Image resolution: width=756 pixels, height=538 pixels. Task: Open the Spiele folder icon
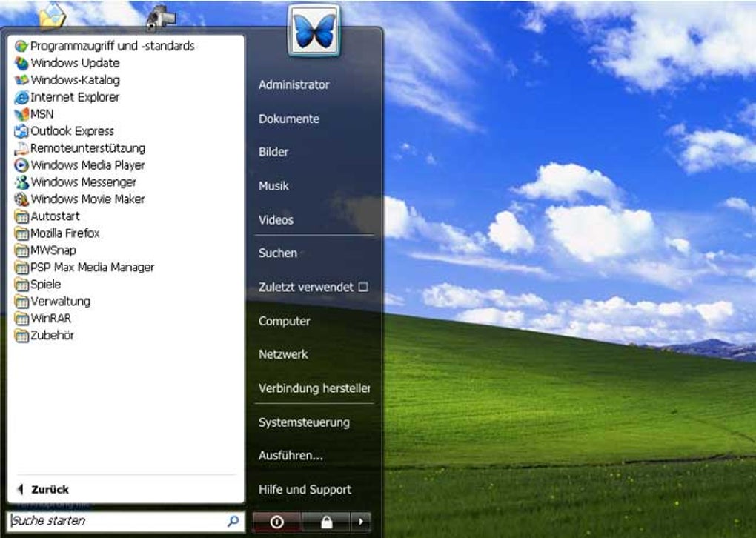[21, 285]
